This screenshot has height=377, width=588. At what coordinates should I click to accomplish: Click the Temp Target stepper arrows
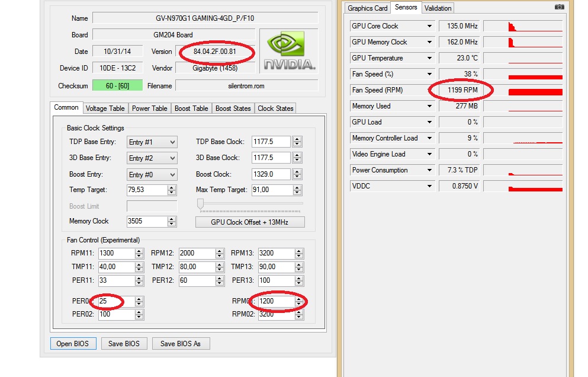[x=172, y=190]
